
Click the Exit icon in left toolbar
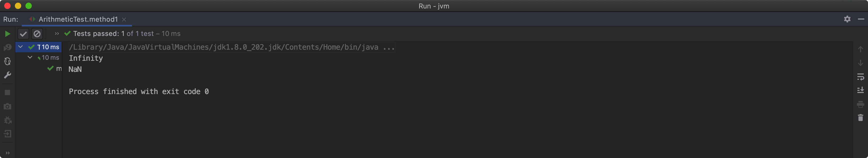(7, 134)
